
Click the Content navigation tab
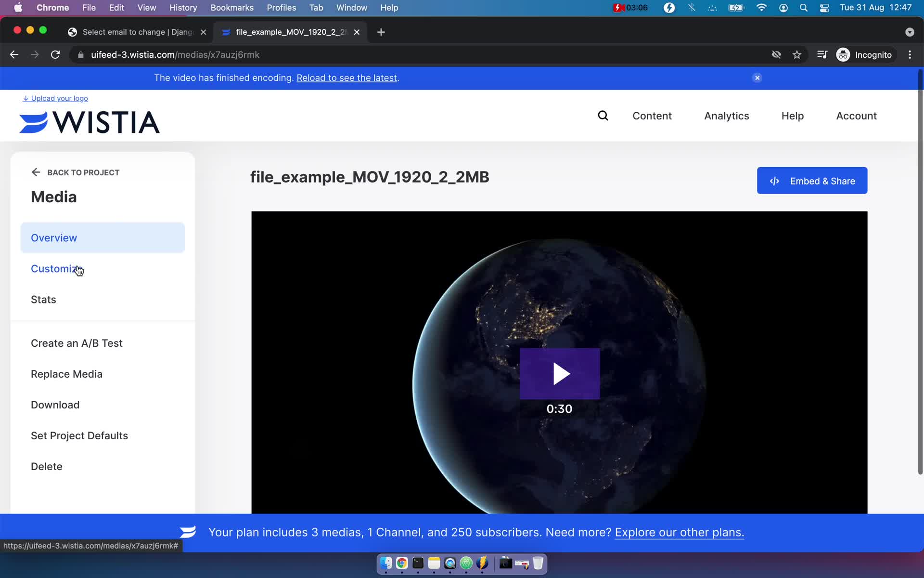pos(653,116)
